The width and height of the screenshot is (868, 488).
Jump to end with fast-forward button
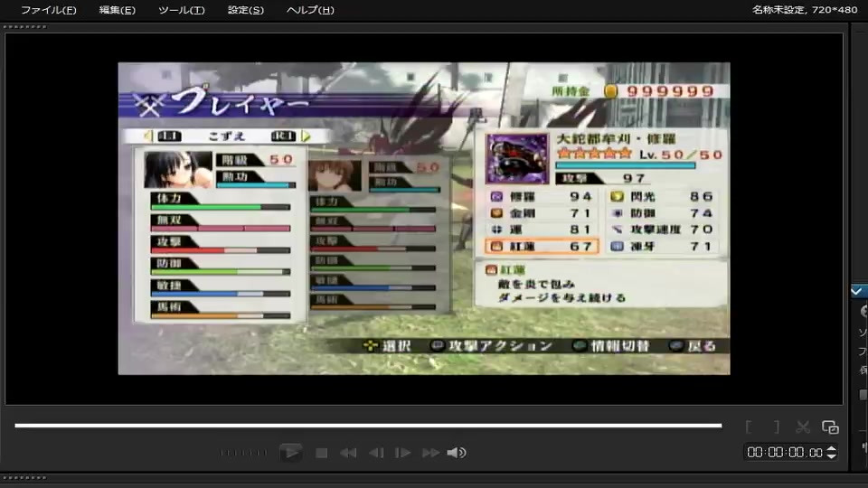[430, 453]
